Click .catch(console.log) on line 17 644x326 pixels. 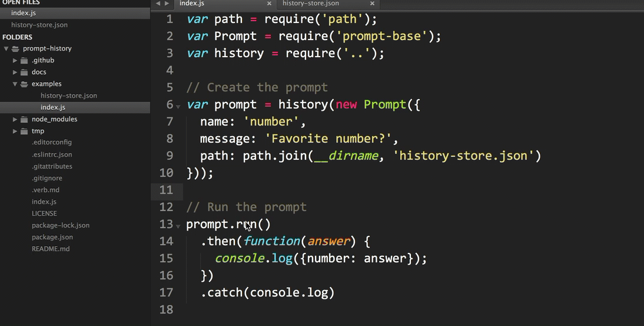click(267, 293)
